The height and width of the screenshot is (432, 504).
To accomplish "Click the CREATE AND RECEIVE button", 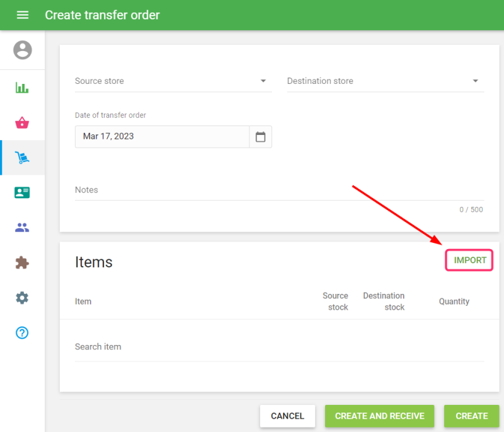I will pyautogui.click(x=379, y=416).
